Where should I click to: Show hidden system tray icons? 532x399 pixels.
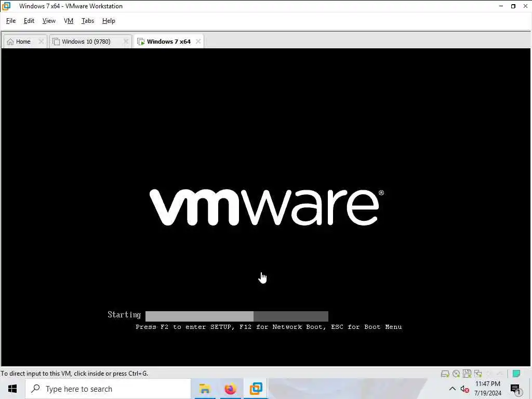tap(453, 389)
